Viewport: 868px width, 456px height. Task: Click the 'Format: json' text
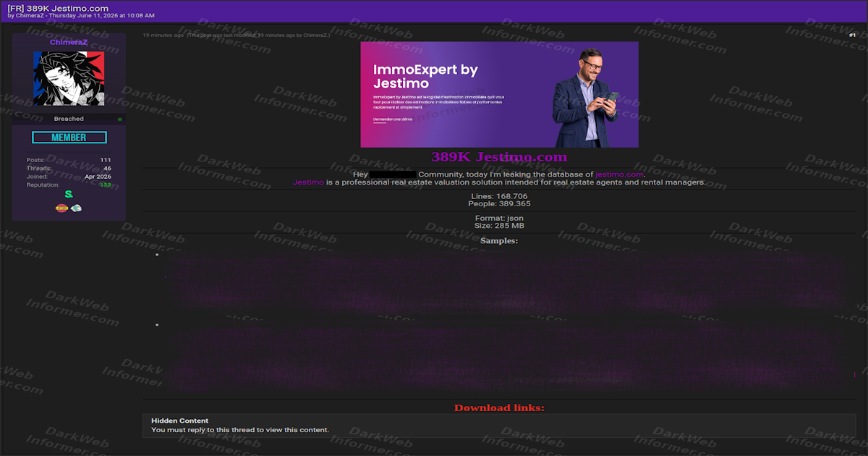coord(499,218)
